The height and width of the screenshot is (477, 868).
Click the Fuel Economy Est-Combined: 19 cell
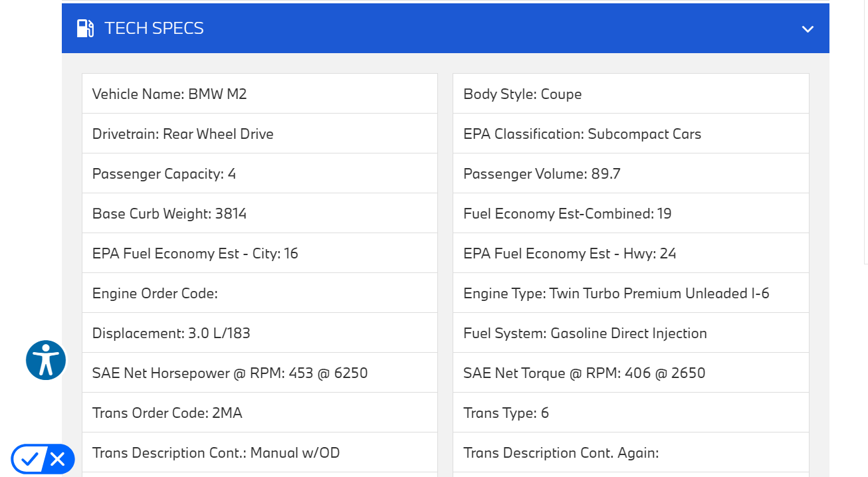(x=630, y=213)
